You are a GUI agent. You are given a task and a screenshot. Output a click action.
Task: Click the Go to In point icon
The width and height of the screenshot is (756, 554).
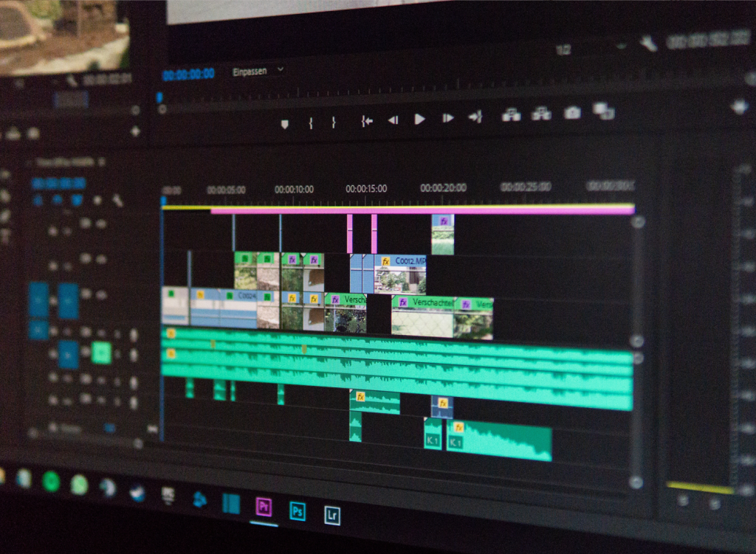coord(366,121)
